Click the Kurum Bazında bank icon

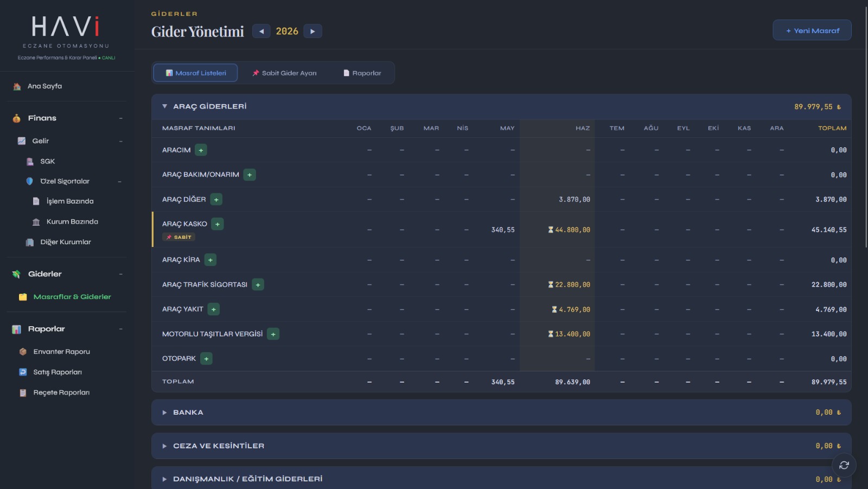36,222
